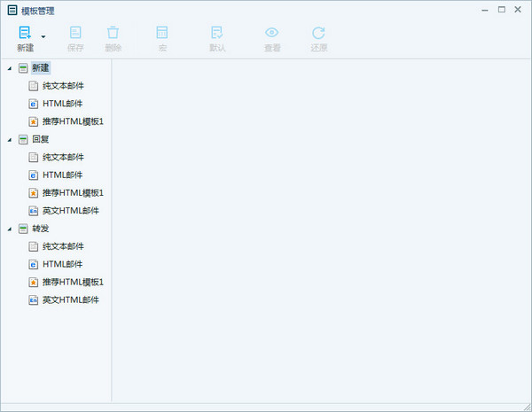Select the 回复 group node in tree
532x412 pixels.
(x=41, y=139)
